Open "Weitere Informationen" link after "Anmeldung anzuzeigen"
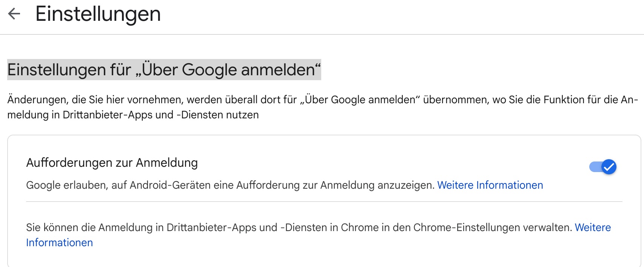This screenshot has width=644, height=267. coord(490,185)
